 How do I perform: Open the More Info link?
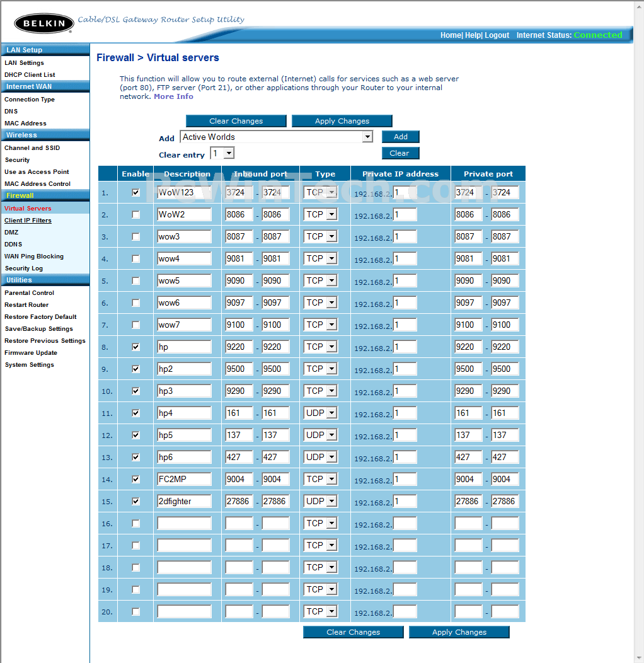[173, 96]
